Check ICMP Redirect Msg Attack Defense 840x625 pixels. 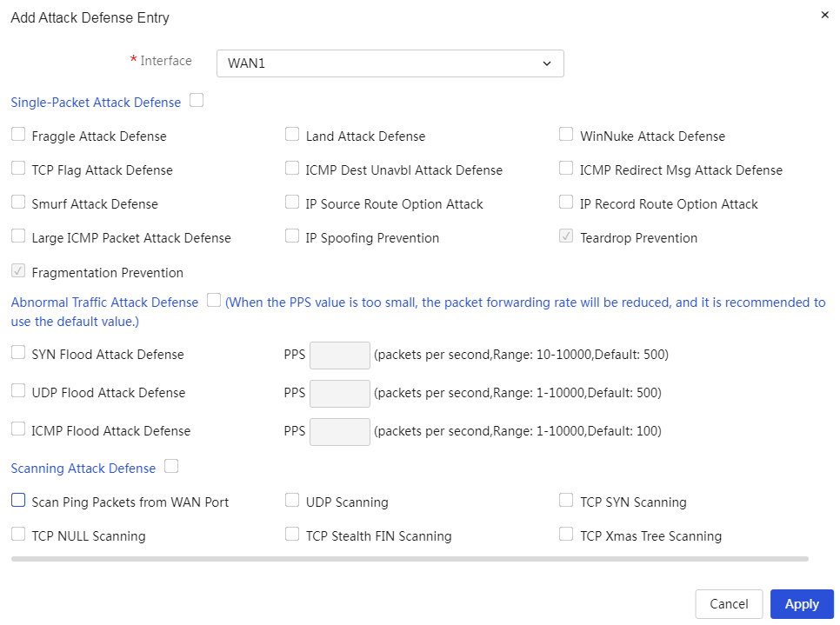[566, 168]
